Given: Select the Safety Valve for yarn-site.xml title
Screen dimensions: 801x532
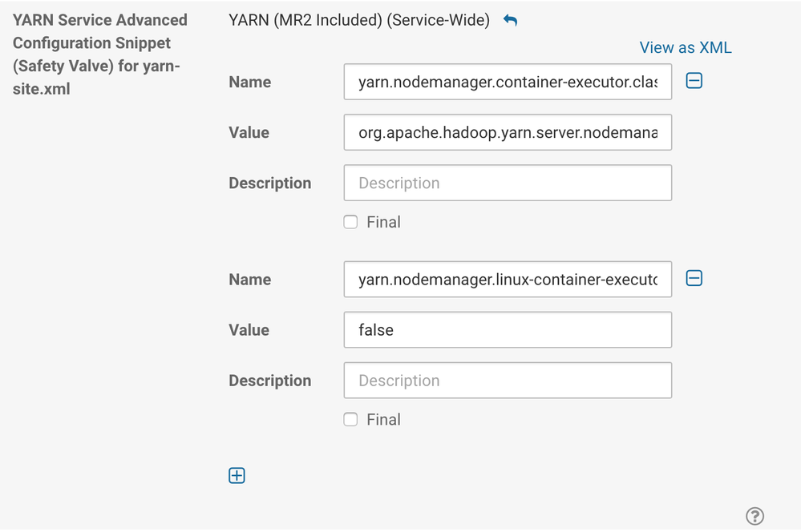Looking at the screenshot, I should click(x=100, y=54).
